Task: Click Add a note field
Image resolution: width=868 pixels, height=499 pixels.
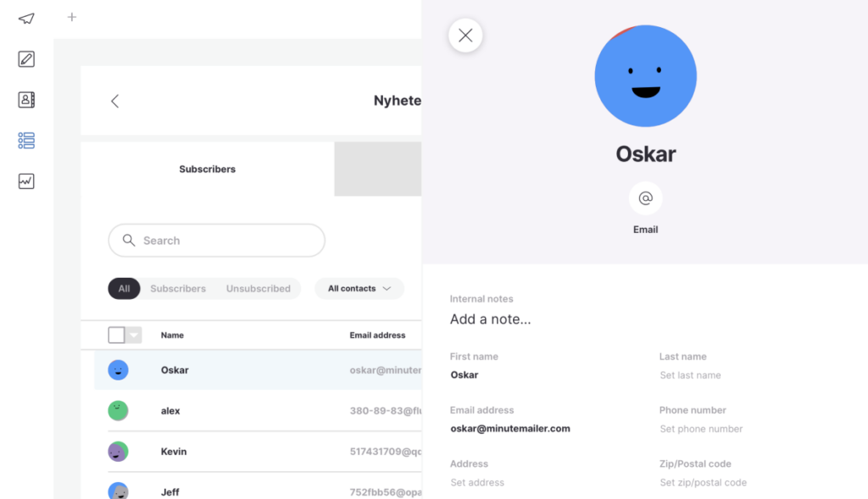Action: coord(490,319)
